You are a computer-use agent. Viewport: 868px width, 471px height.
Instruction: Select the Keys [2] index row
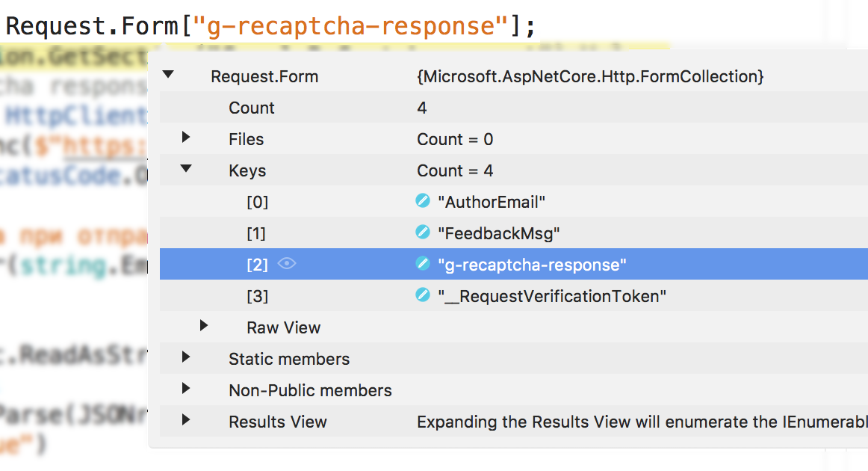257,265
